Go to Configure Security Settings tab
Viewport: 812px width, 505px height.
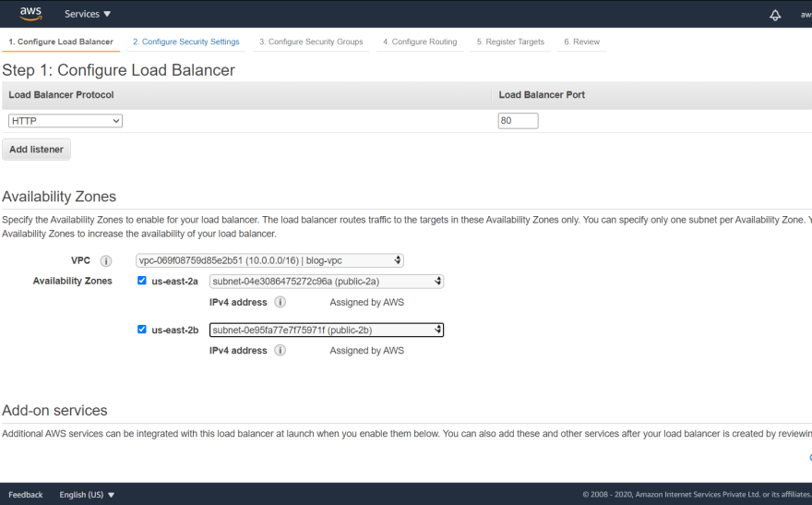click(185, 42)
